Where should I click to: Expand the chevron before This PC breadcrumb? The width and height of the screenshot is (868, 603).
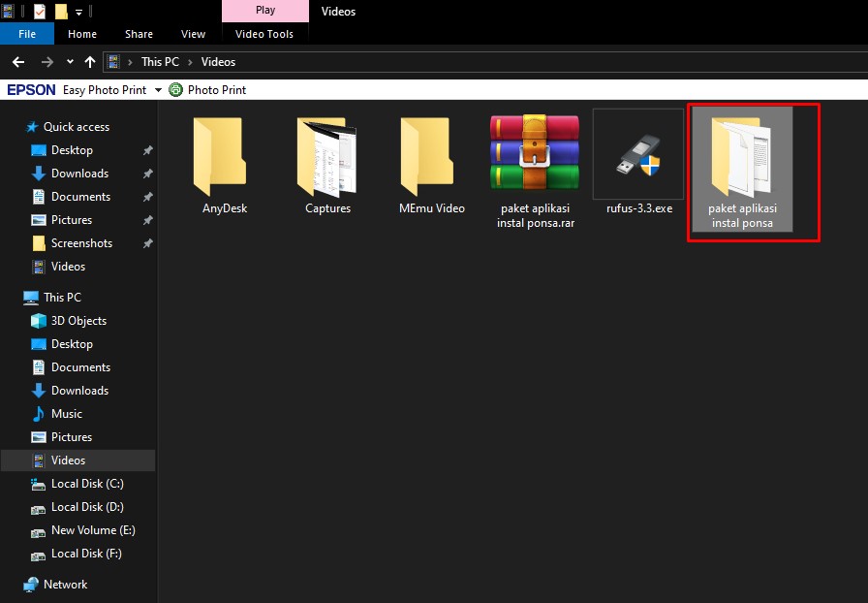click(x=130, y=62)
